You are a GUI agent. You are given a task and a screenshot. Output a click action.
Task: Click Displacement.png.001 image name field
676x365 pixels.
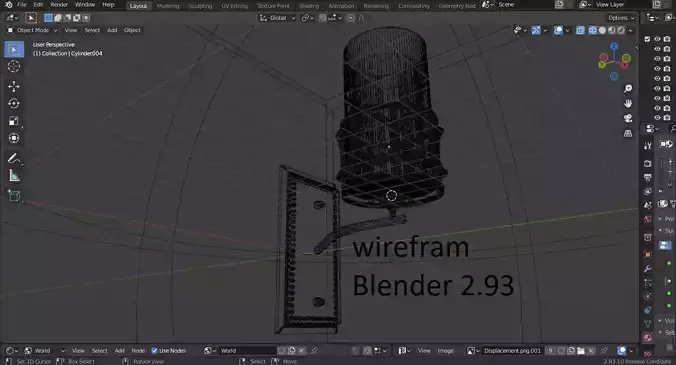(512, 351)
